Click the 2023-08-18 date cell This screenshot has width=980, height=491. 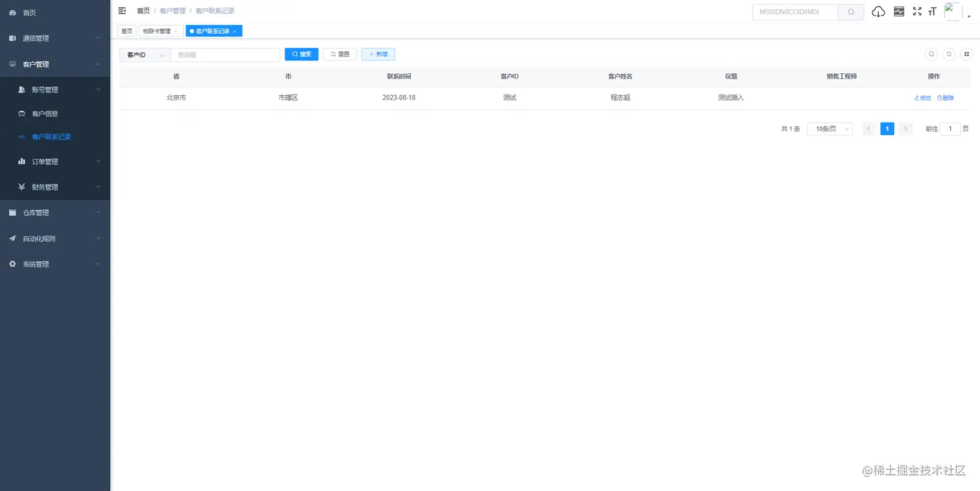point(399,98)
